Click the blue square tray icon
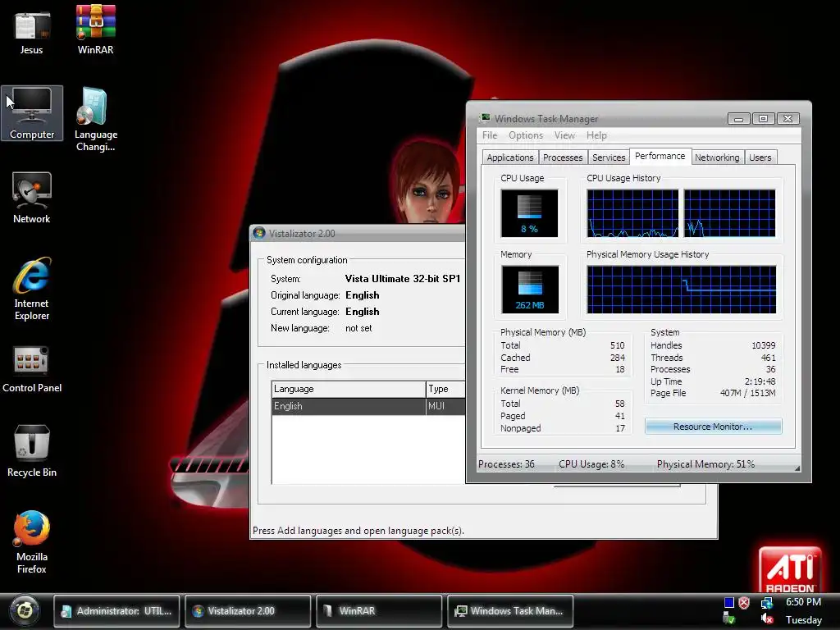This screenshot has height=630, width=840. (728, 603)
